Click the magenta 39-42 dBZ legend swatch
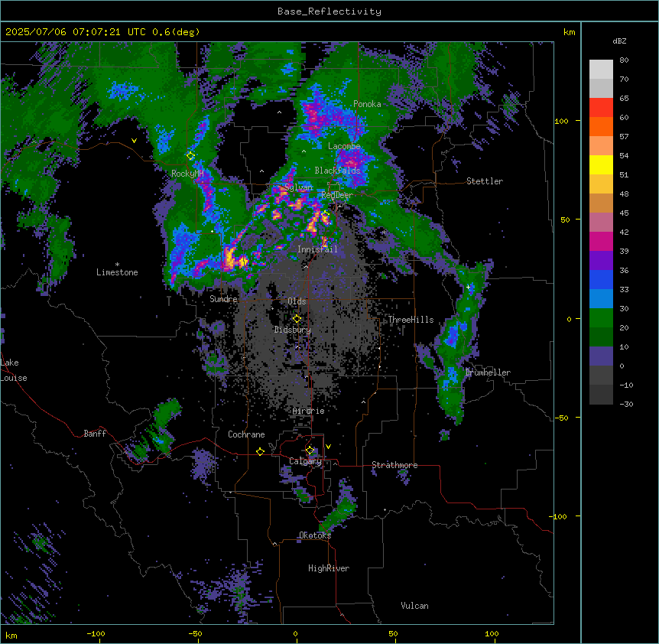The width and height of the screenshot is (659, 644). pos(601,241)
